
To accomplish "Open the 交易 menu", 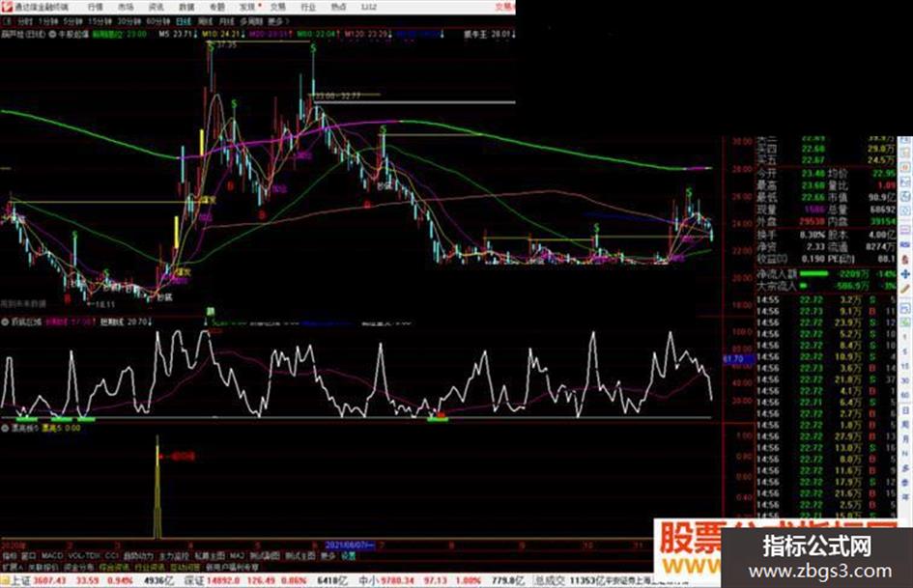I will pos(277,7).
